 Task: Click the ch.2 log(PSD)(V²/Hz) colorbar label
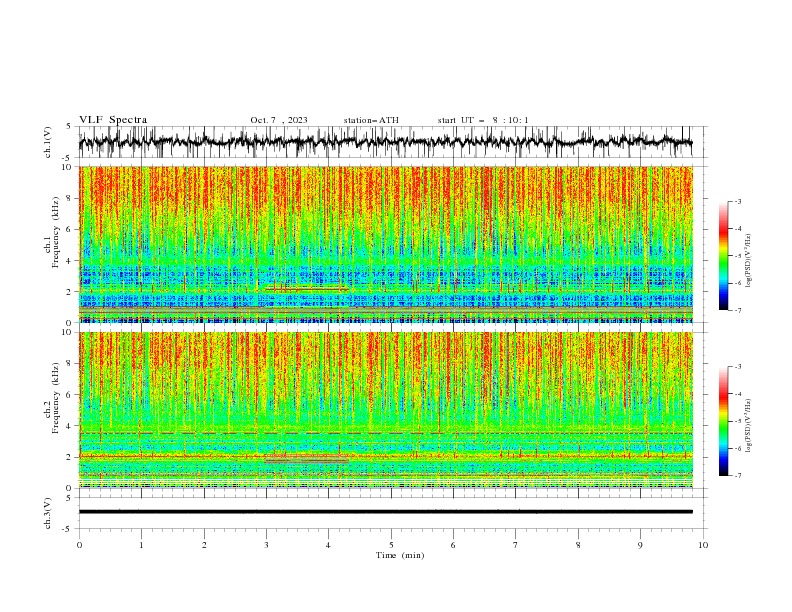click(748, 426)
